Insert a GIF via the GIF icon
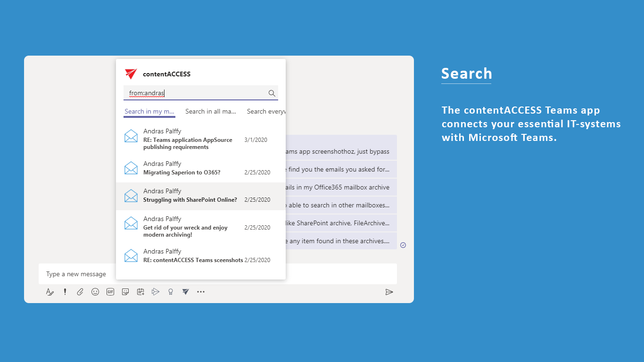The height and width of the screenshot is (362, 644). tap(110, 292)
